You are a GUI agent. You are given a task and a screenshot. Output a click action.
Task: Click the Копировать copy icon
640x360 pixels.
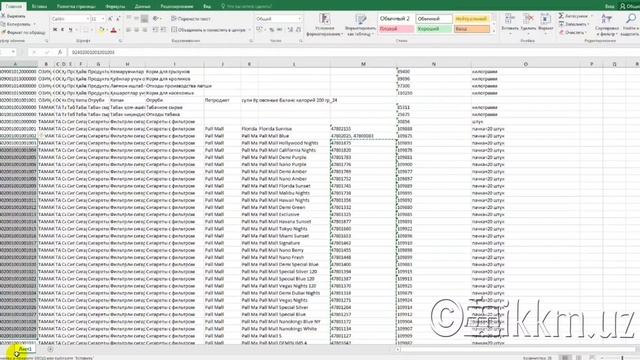[3, 24]
